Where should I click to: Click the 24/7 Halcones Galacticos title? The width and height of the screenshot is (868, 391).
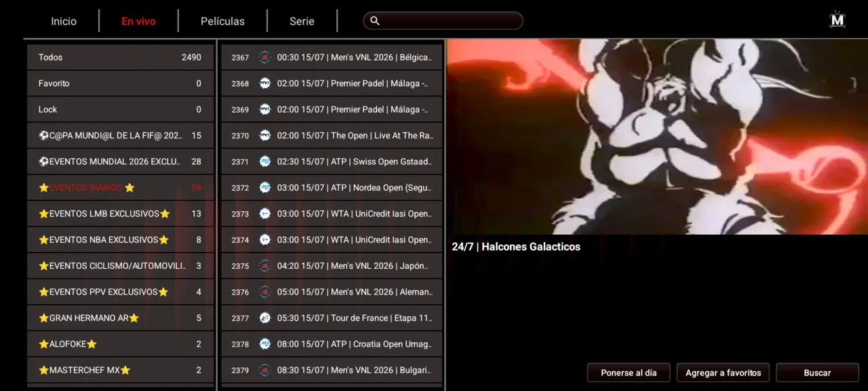coord(516,247)
